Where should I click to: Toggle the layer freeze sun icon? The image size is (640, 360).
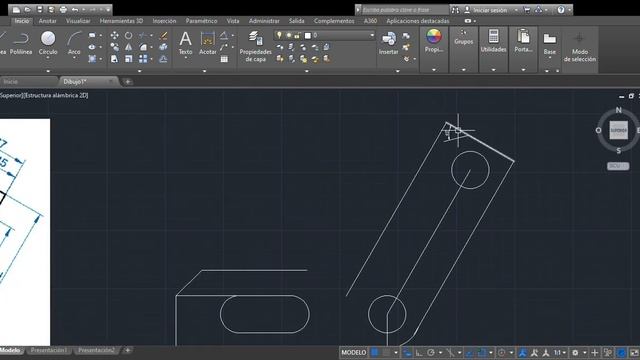click(x=289, y=36)
